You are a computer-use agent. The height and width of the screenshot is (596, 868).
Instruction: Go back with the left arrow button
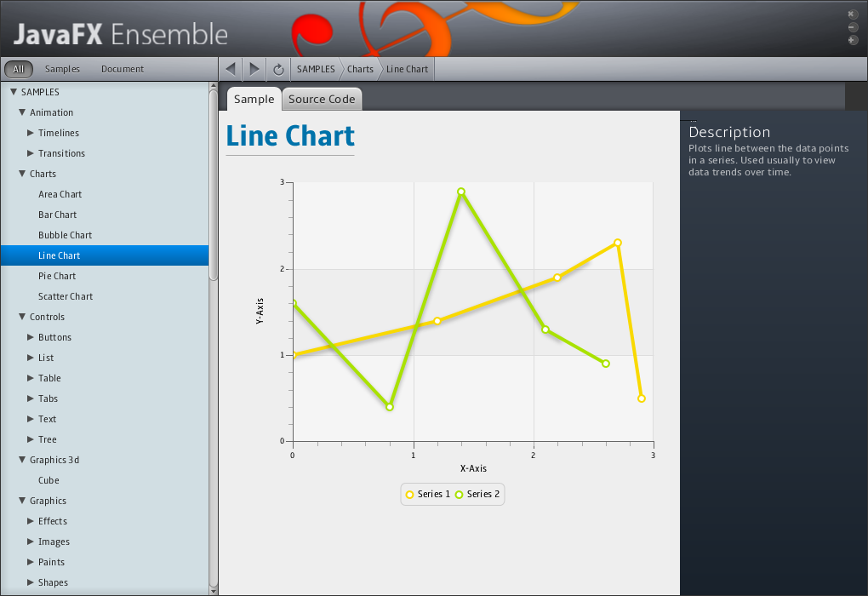231,69
